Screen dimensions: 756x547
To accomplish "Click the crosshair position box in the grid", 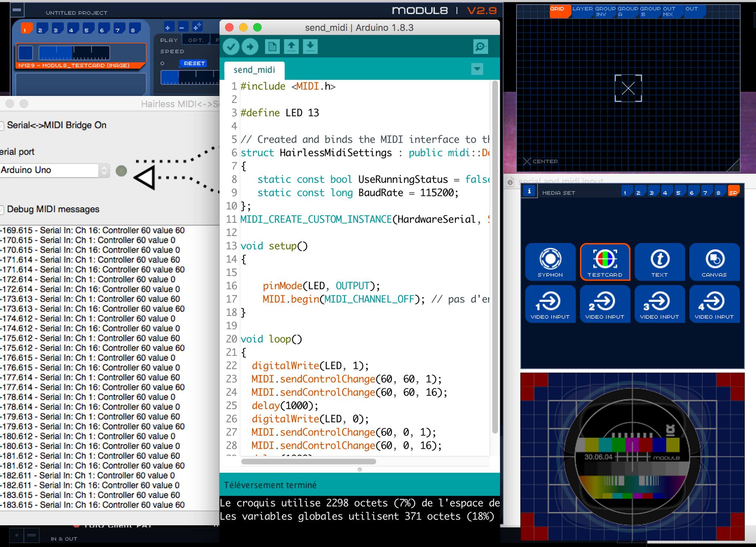I will coord(628,88).
